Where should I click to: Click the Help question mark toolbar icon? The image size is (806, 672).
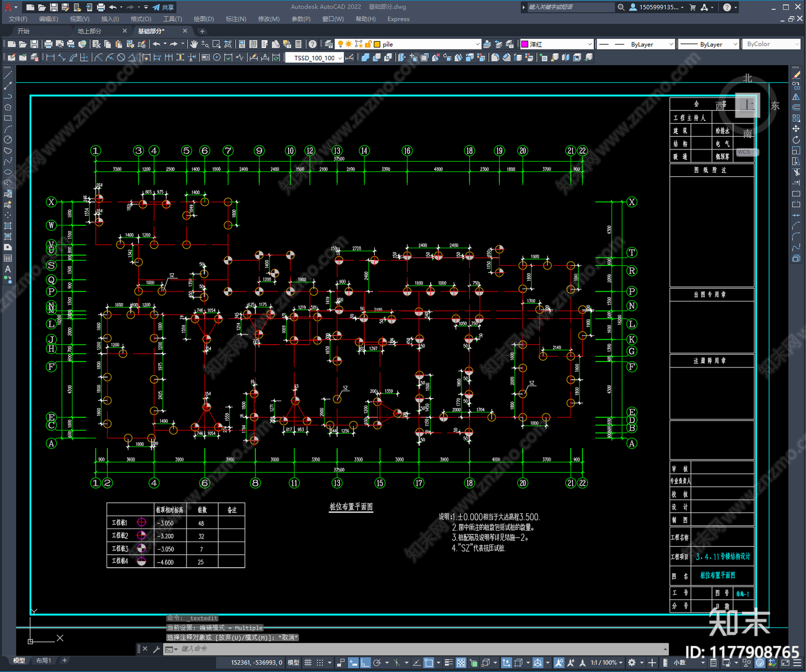tap(313, 44)
